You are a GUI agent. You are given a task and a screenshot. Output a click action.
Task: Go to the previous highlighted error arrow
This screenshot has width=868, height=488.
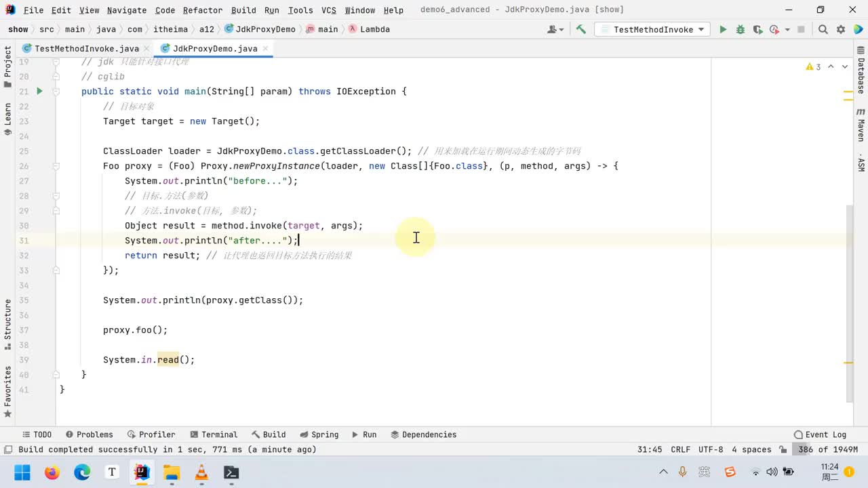click(831, 67)
